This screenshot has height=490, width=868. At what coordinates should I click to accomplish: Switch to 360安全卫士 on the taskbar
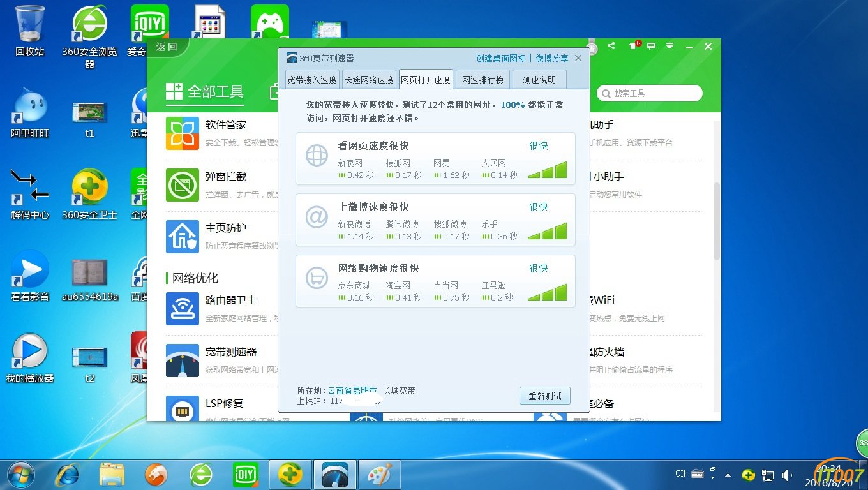coord(290,475)
